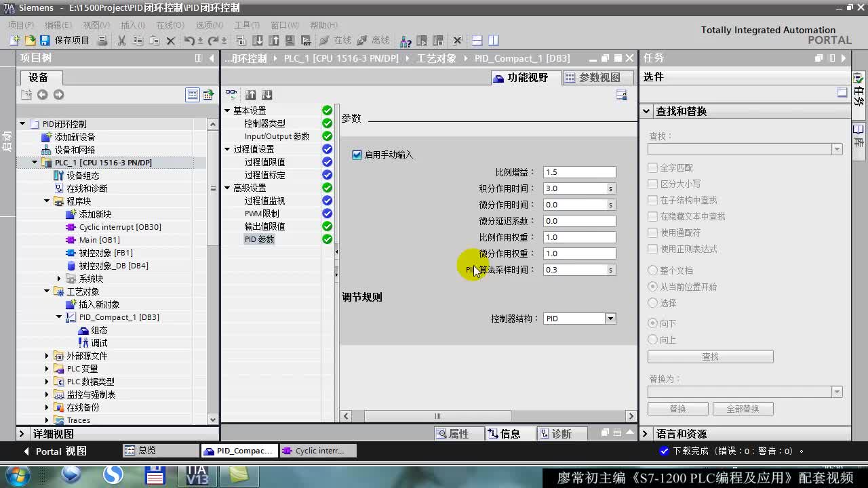The width and height of the screenshot is (868, 488).
Task: Open 控制器结构 PID dropdown
Action: coord(610,319)
